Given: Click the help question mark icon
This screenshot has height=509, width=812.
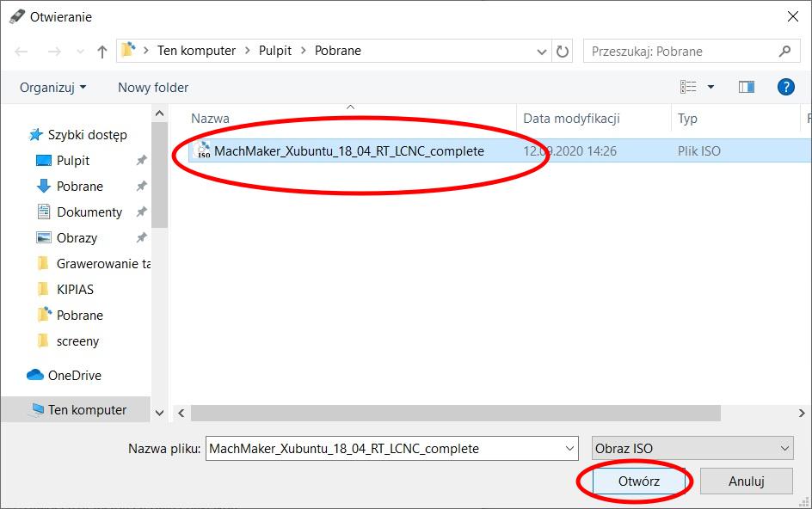Looking at the screenshot, I should click(x=784, y=87).
